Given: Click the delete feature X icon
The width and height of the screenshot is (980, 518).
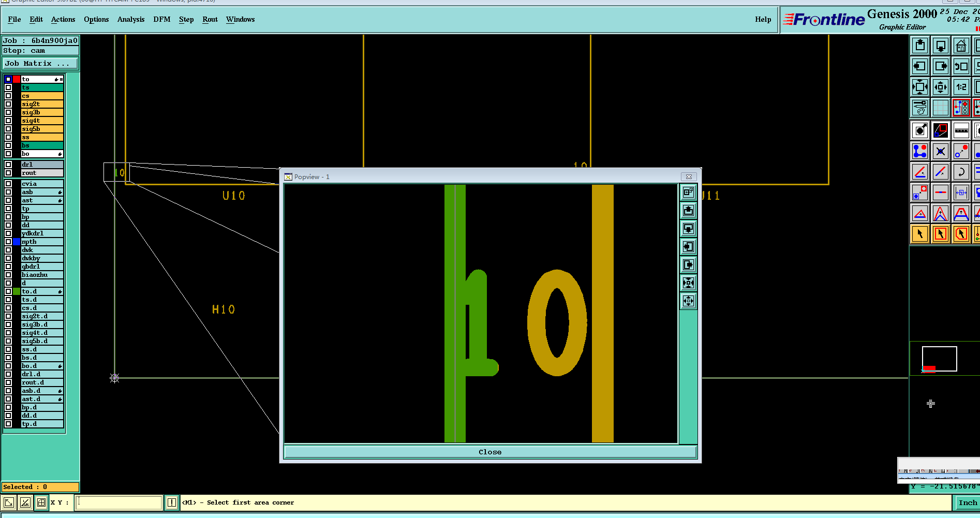Looking at the screenshot, I should point(941,151).
